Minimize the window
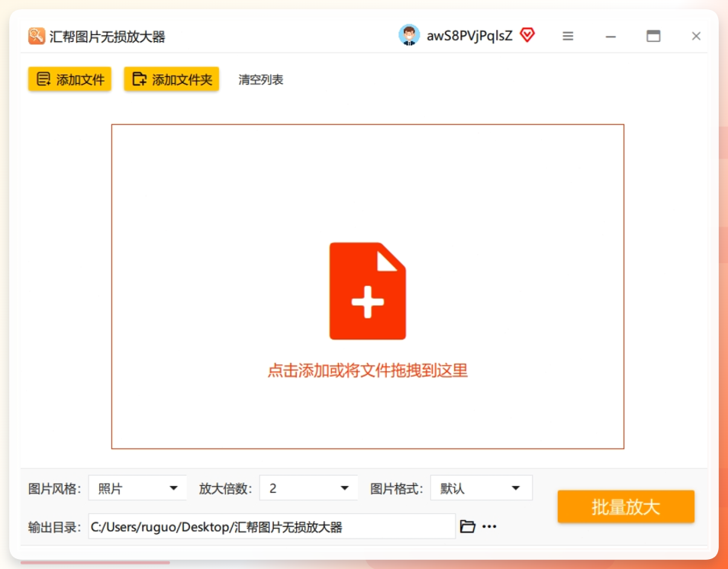The height and width of the screenshot is (569, 728). [x=610, y=36]
